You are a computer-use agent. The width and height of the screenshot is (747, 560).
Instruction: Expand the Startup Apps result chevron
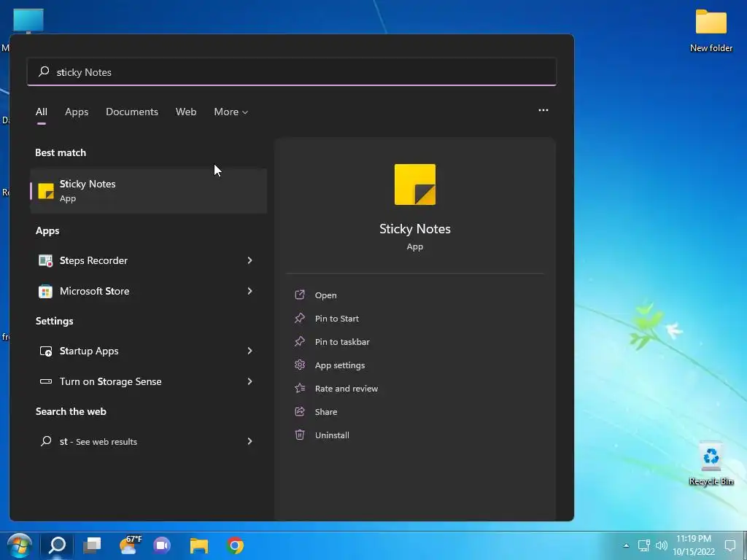(249, 351)
